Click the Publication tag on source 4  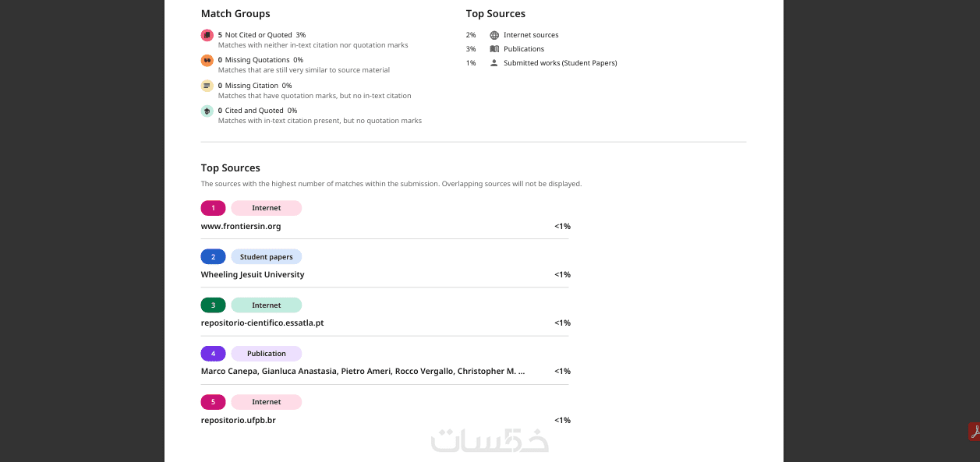pyautogui.click(x=266, y=354)
